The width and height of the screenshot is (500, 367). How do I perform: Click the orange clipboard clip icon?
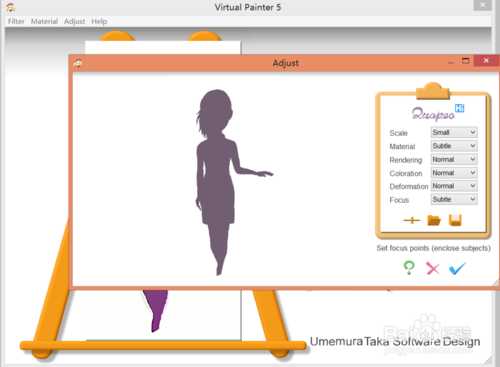click(x=433, y=91)
